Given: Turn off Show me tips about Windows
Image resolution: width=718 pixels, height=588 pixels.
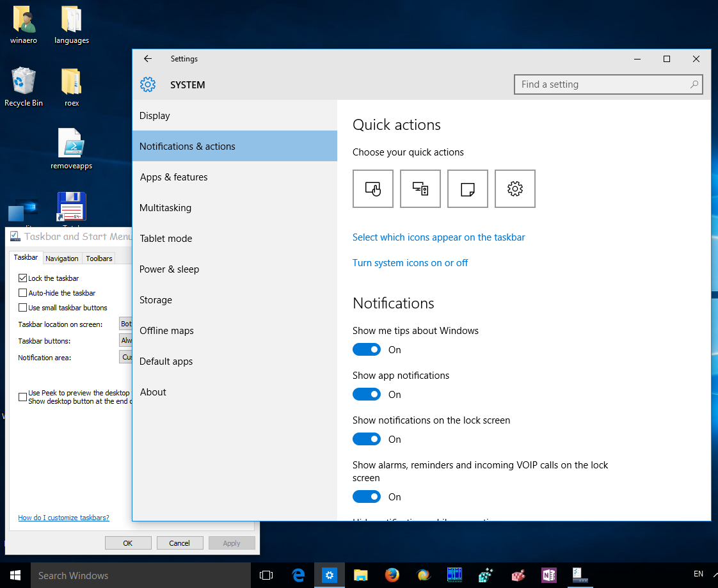Looking at the screenshot, I should [366, 349].
